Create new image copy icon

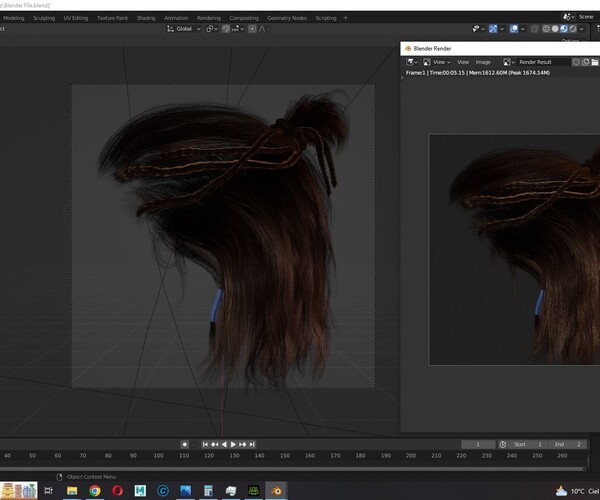pos(585,62)
